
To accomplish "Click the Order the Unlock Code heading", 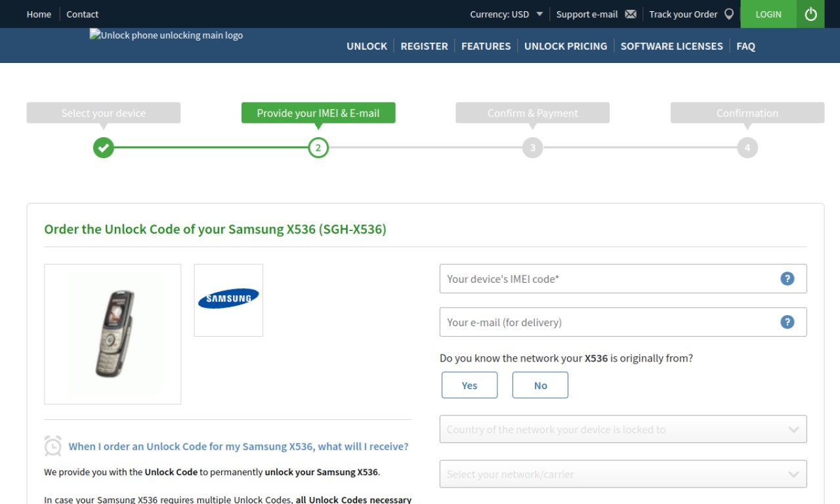I will (x=215, y=229).
